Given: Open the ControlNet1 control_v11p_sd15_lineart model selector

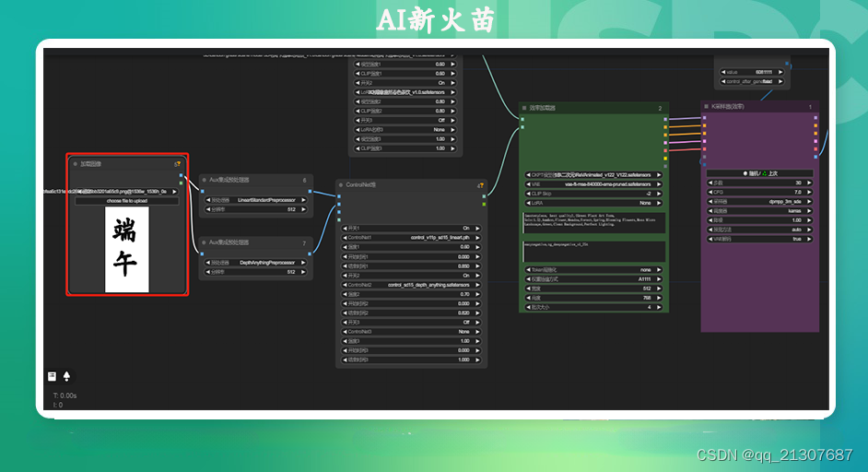Looking at the screenshot, I should click(x=411, y=238).
